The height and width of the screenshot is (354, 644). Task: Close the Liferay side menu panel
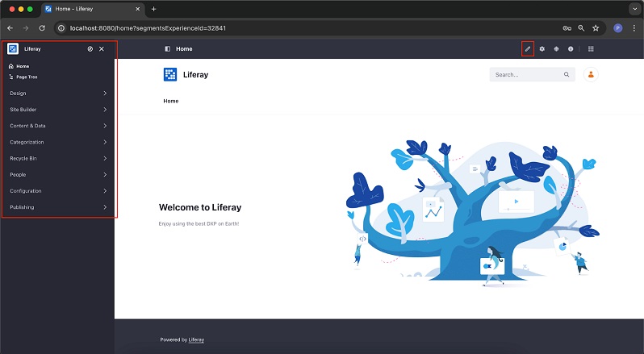pyautogui.click(x=102, y=49)
